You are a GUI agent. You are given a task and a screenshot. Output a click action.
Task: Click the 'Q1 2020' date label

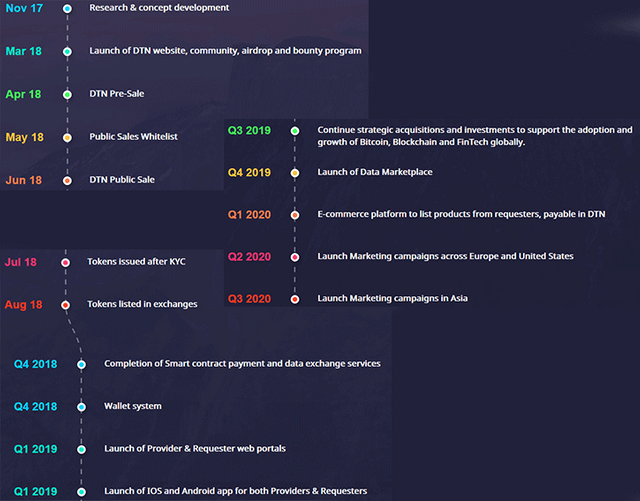click(249, 215)
